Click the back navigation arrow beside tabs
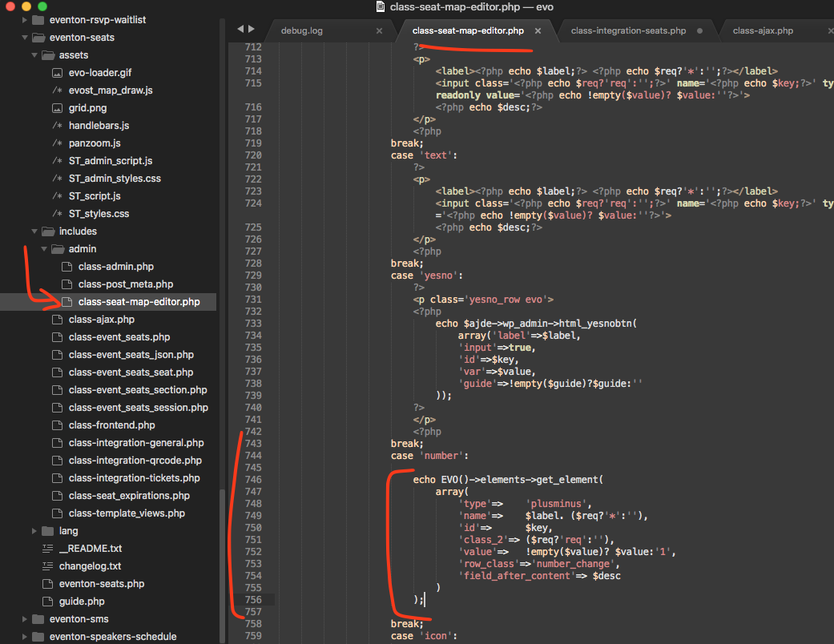The width and height of the screenshot is (834, 644). pos(240,29)
